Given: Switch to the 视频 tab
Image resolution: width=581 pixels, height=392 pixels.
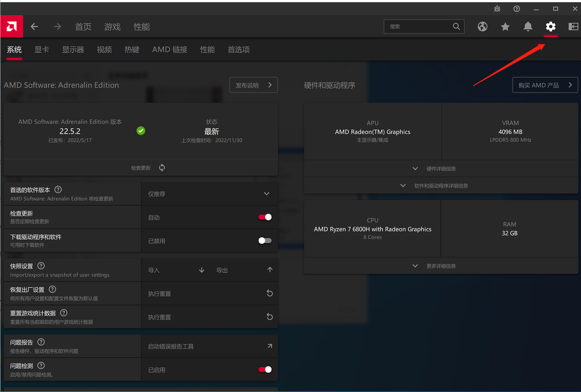Looking at the screenshot, I should tap(104, 50).
